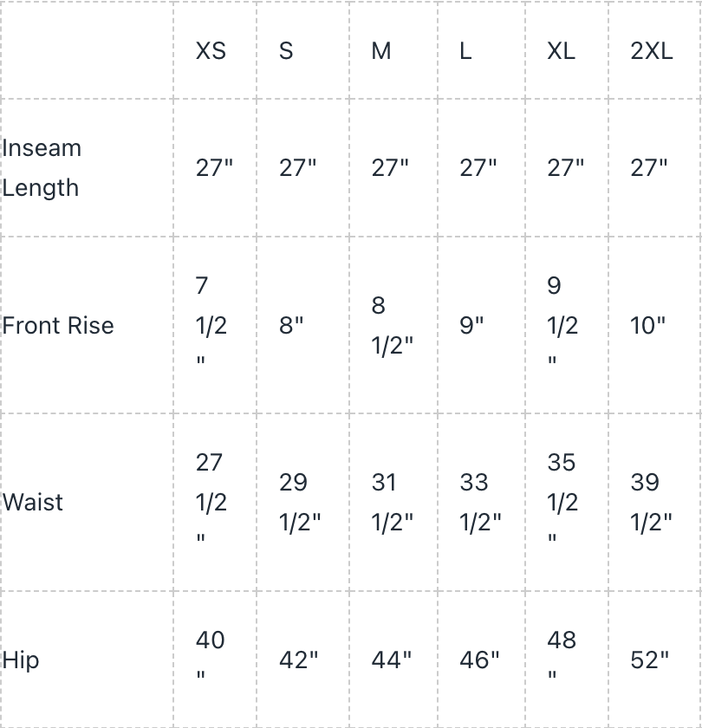Select the 8" front rise cell
Image resolution: width=702 pixels, height=728 pixels.
292,325
